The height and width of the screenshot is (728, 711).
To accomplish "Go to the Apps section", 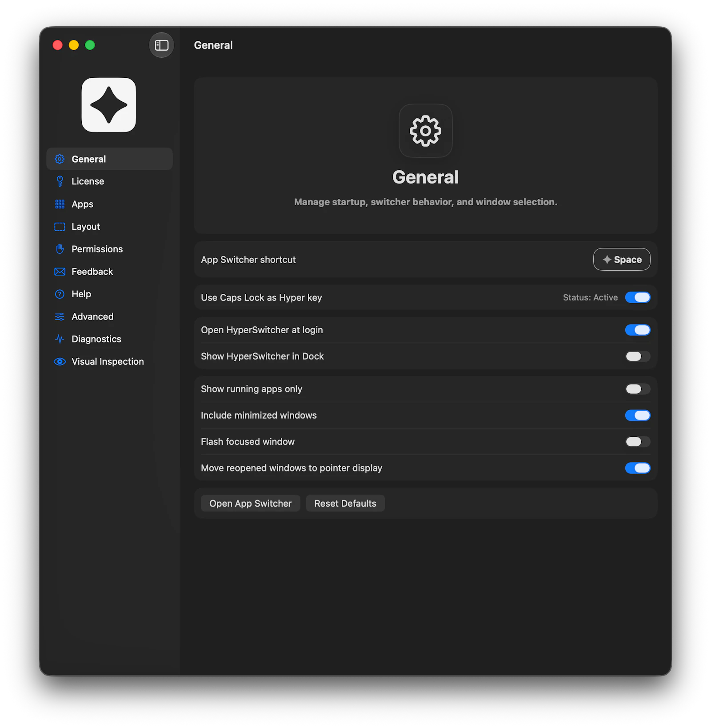I will (x=109, y=204).
